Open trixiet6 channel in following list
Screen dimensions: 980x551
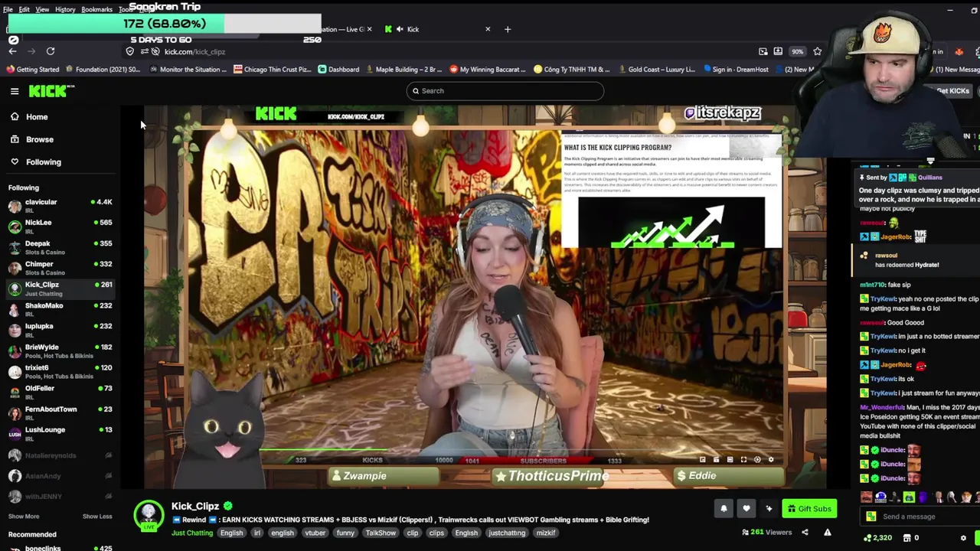60,371
